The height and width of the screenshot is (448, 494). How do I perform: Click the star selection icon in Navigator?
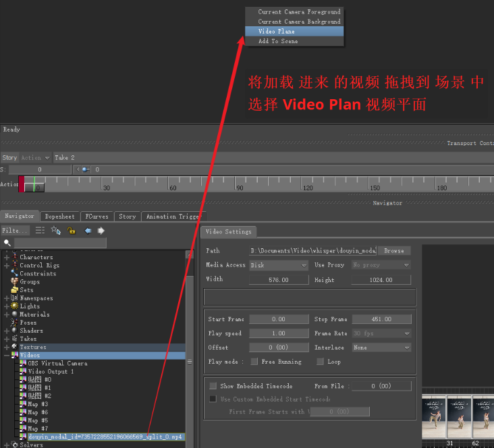(x=56, y=231)
